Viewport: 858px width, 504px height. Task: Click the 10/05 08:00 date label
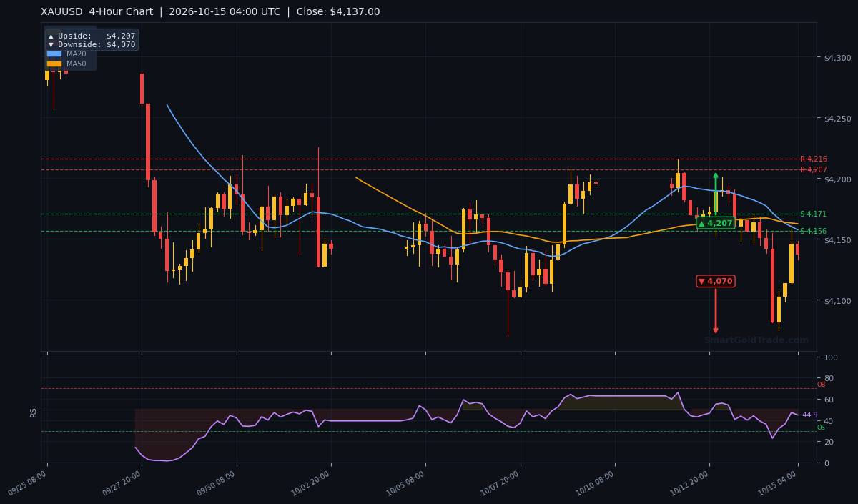(x=407, y=484)
